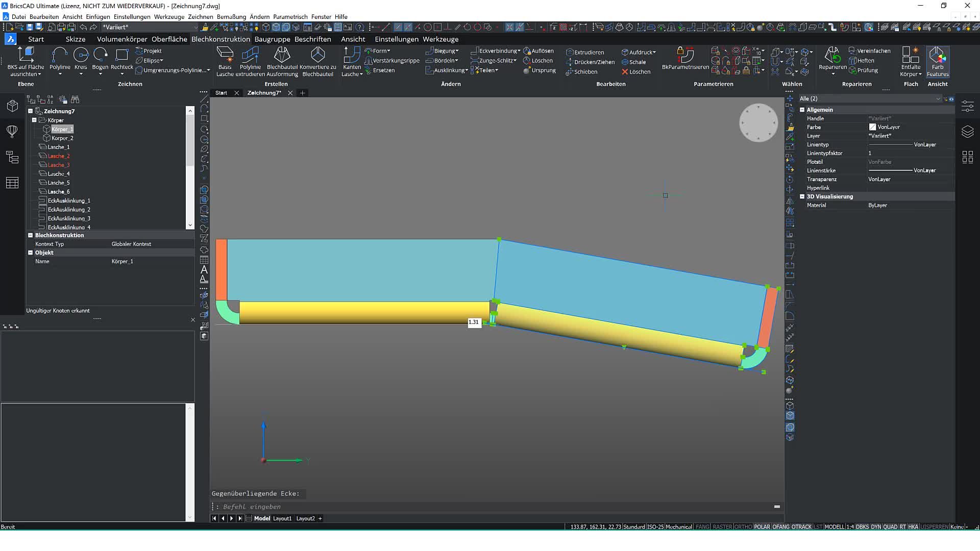Open the Baugruppe ribbon tab

click(272, 39)
